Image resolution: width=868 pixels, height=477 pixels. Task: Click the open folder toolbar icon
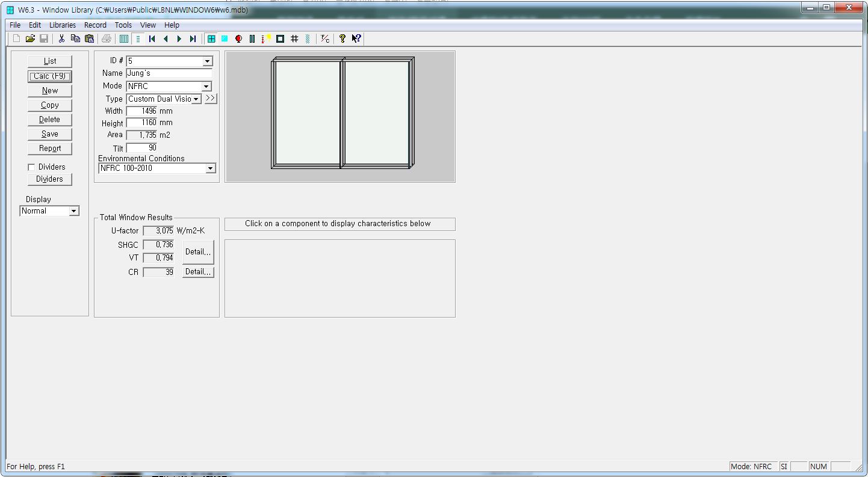tap(30, 39)
